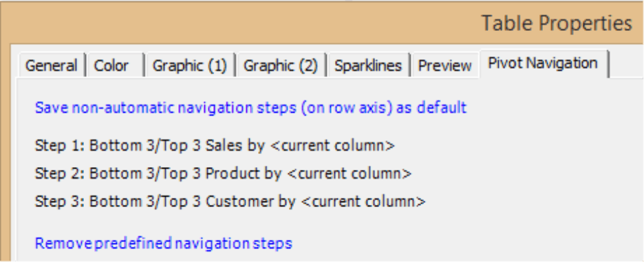This screenshot has height=262, width=644.
Task: Click <current column> placeholder in Step 2
Action: [349, 174]
